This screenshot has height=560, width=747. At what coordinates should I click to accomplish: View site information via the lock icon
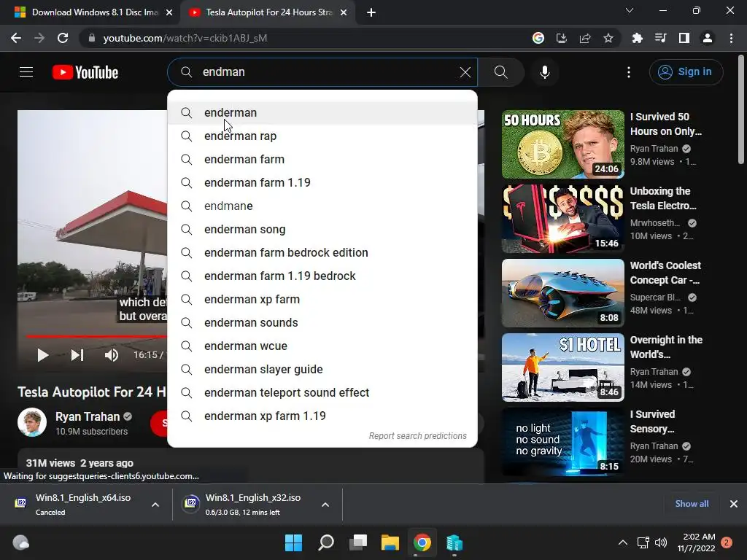[x=92, y=38]
